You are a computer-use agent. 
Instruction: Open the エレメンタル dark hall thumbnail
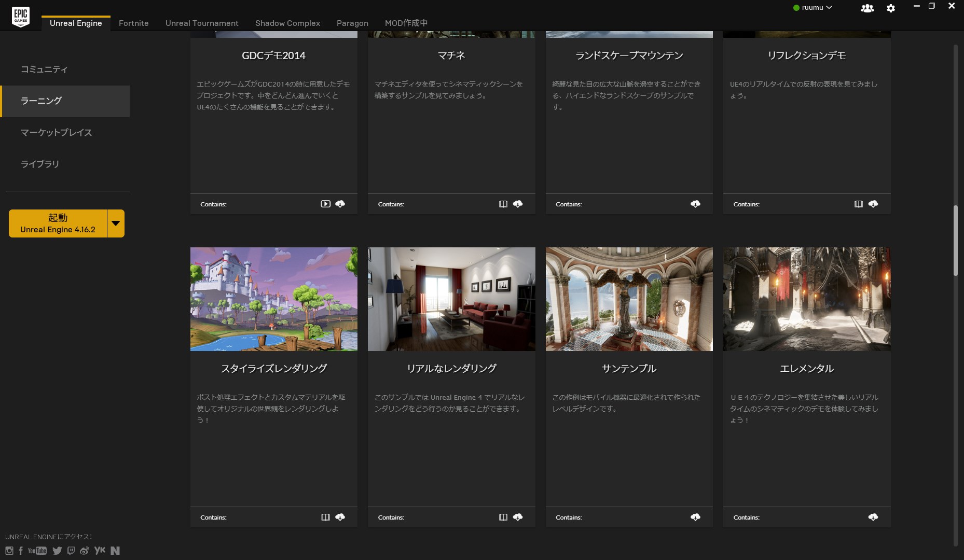[x=807, y=299]
